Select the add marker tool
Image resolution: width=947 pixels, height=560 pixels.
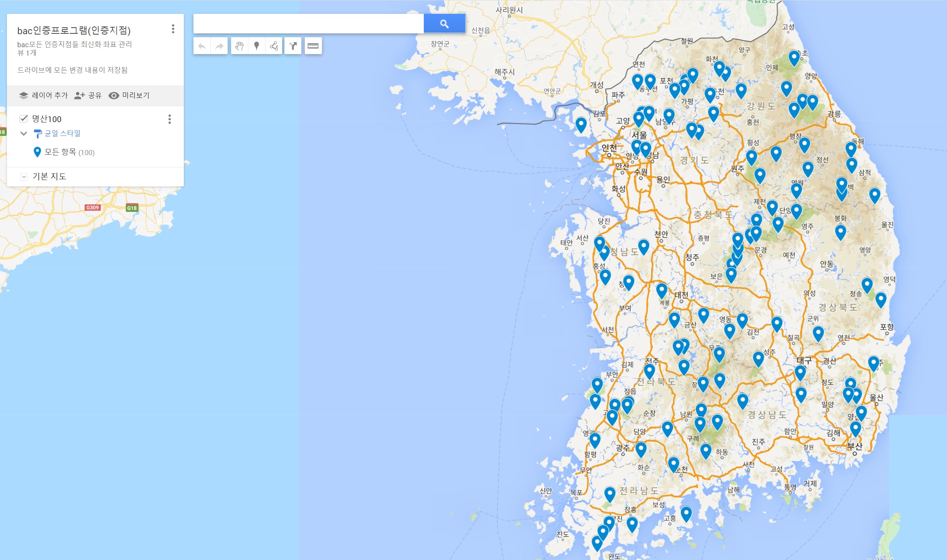click(x=256, y=46)
